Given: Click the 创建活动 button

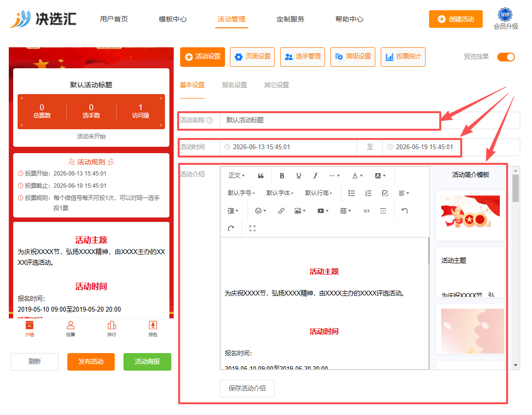Looking at the screenshot, I should [456, 19].
